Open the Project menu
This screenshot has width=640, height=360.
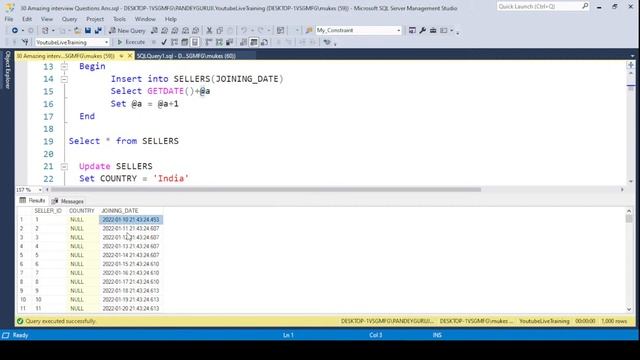click(x=95, y=19)
